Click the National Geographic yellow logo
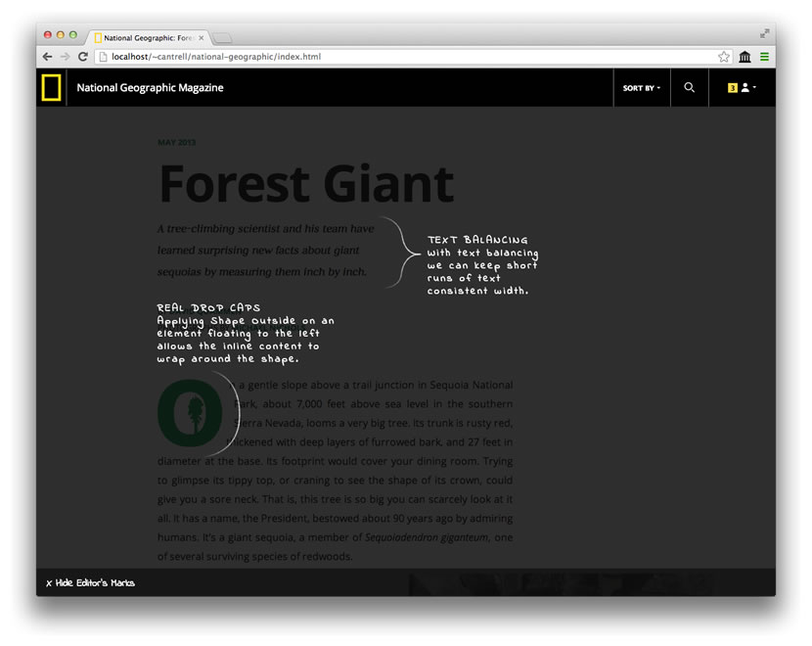 pyautogui.click(x=51, y=87)
